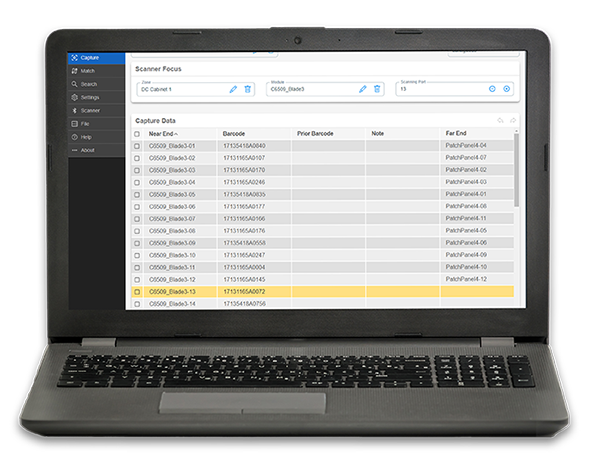This screenshot has height=467, width=600.
Task: Increase the Scanning Port value
Action: 507,89
